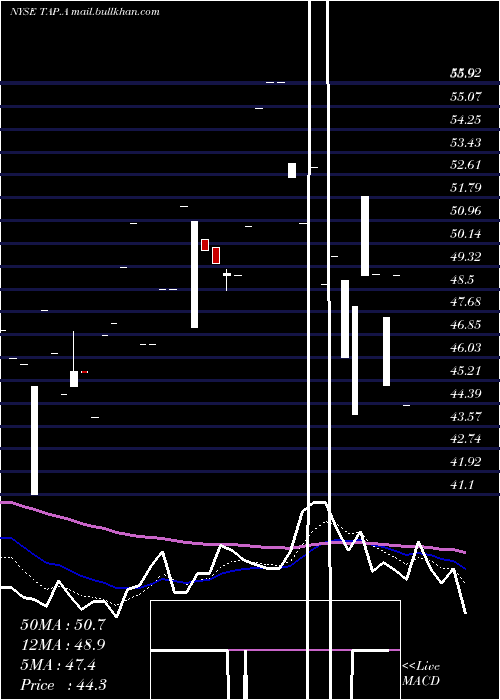The image size is (500, 700).
Task: Click the white candle topping at 51.79
Action: 365,236
